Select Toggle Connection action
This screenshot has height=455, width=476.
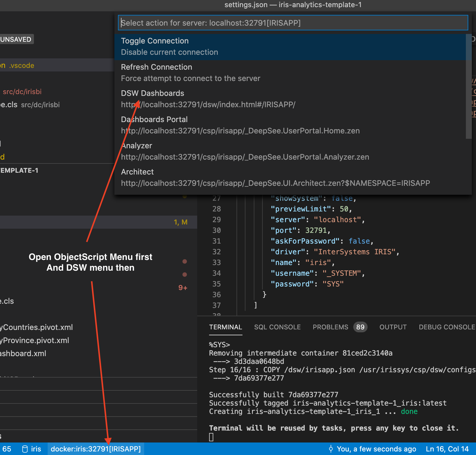(x=290, y=47)
